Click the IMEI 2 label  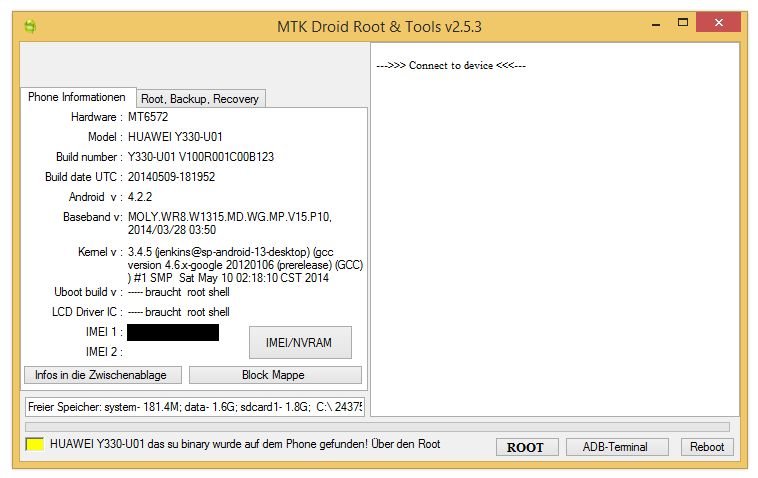103,352
